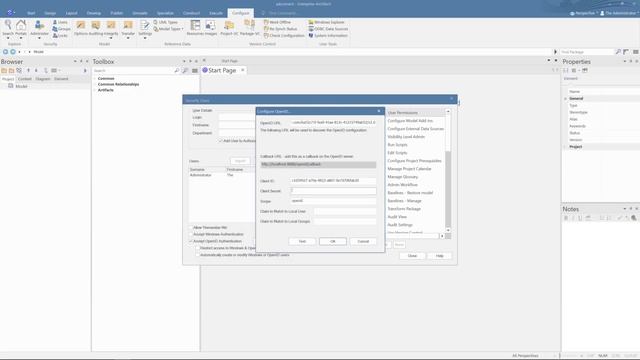
Task: Open the Model Types dropdown
Action: click(x=169, y=29)
